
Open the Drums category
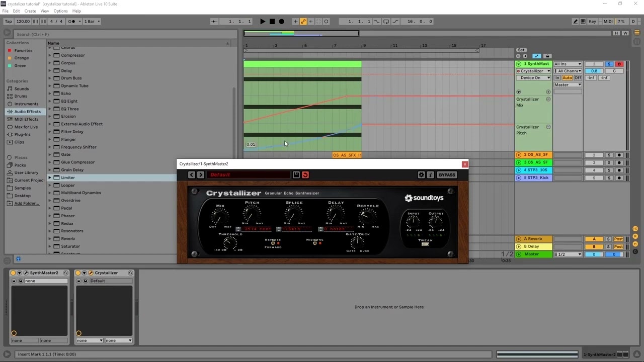21,96
